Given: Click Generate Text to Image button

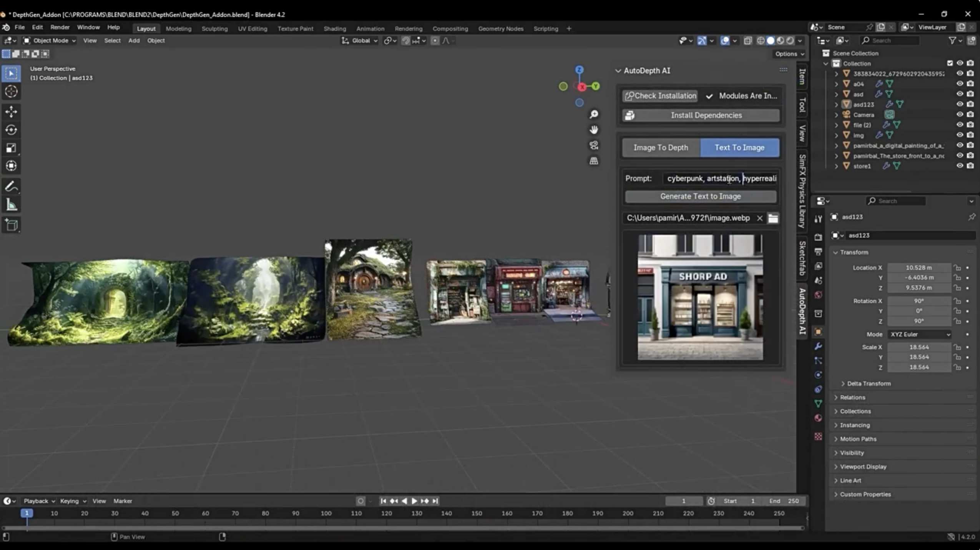Looking at the screenshot, I should (x=700, y=196).
